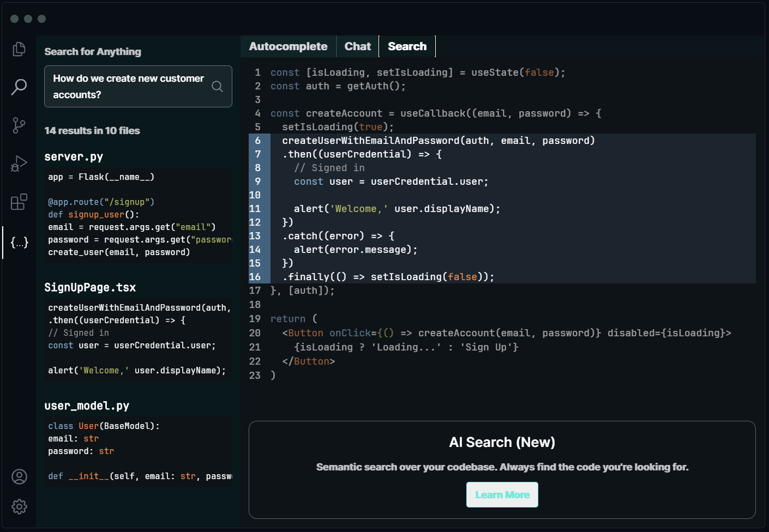This screenshot has width=769, height=532.
Task: Click 'class User(BaseModel):' in user_model.py snippet
Action: pyautogui.click(x=104, y=426)
